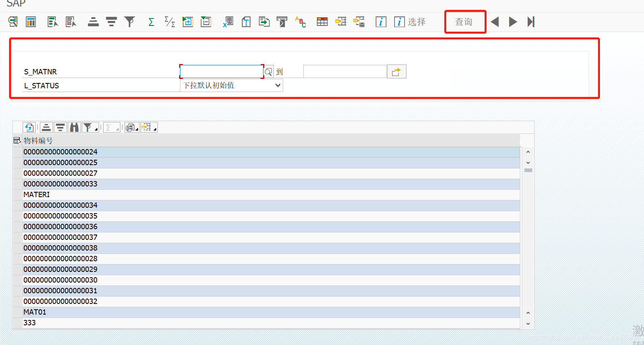
Task: Select row 000000000000000036
Action: tap(271, 227)
